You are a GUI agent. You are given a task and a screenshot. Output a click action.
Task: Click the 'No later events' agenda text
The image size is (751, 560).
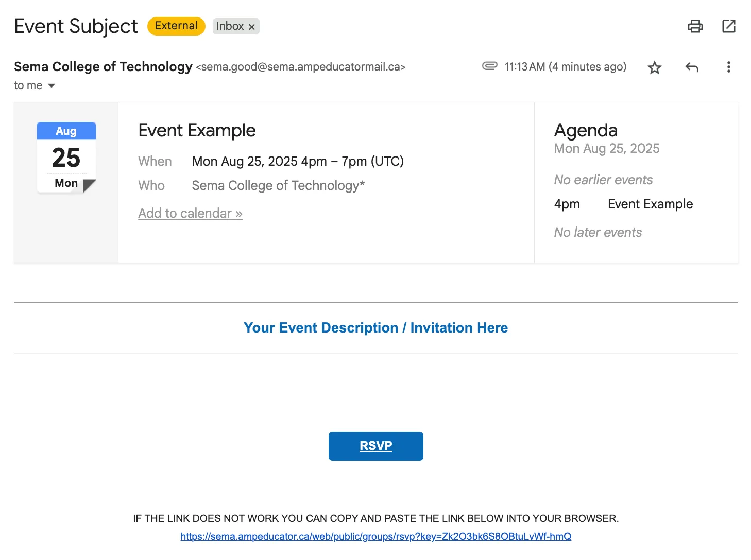pos(598,233)
